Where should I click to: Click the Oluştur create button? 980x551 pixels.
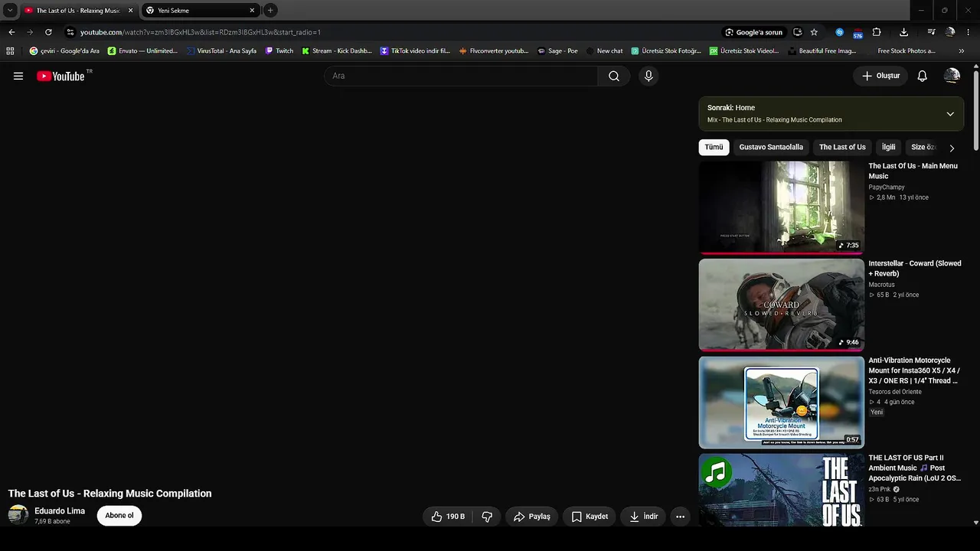pyautogui.click(x=880, y=76)
